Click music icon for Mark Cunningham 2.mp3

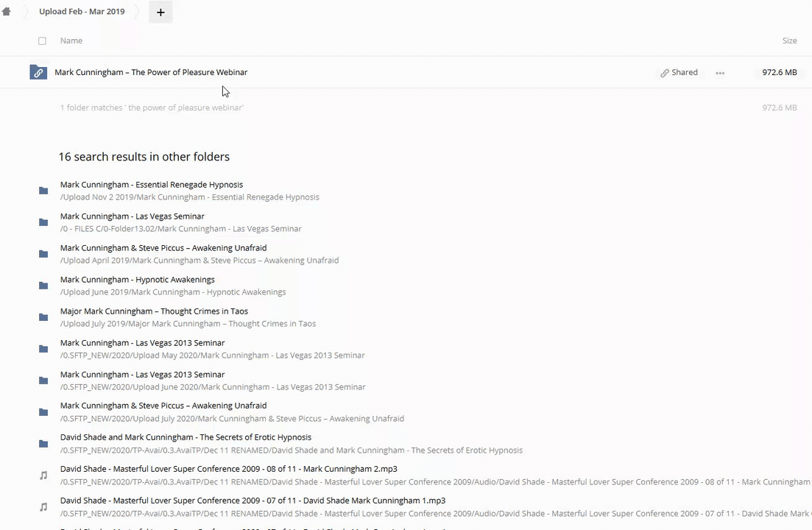43,476
